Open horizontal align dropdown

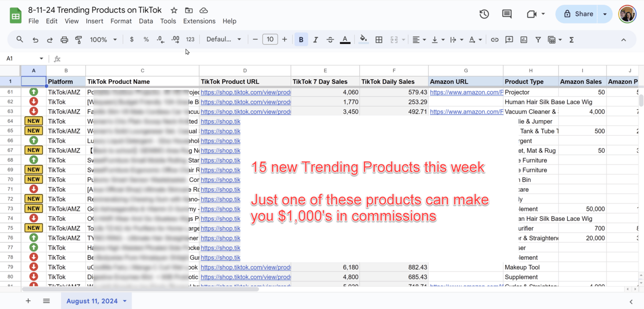[419, 39]
